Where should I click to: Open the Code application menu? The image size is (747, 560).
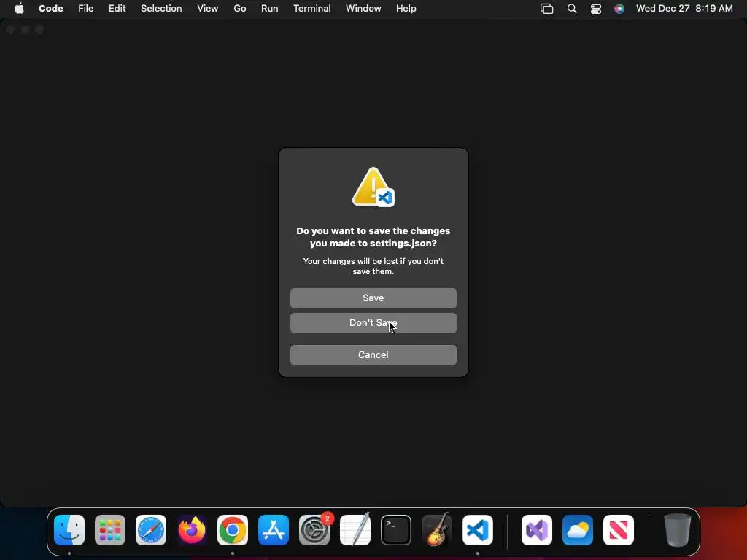pyautogui.click(x=51, y=9)
